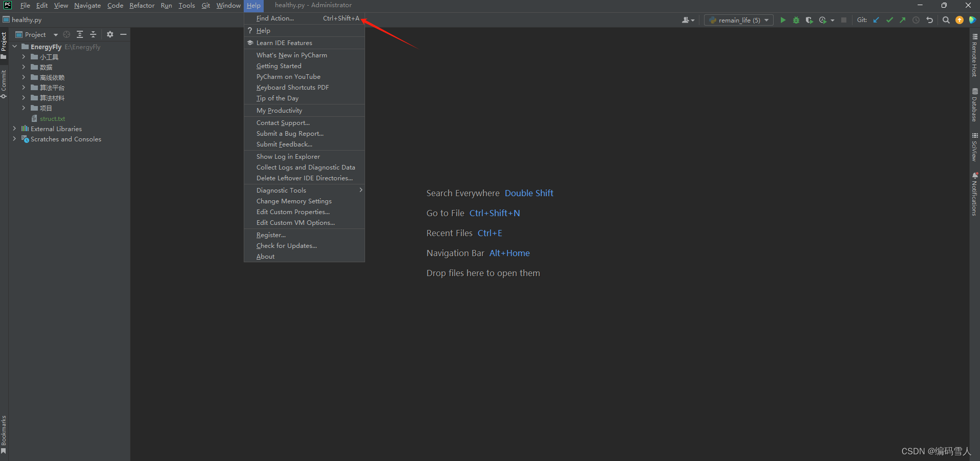The height and width of the screenshot is (461, 980).
Task: Expand the 项目 folder
Action: 24,108
